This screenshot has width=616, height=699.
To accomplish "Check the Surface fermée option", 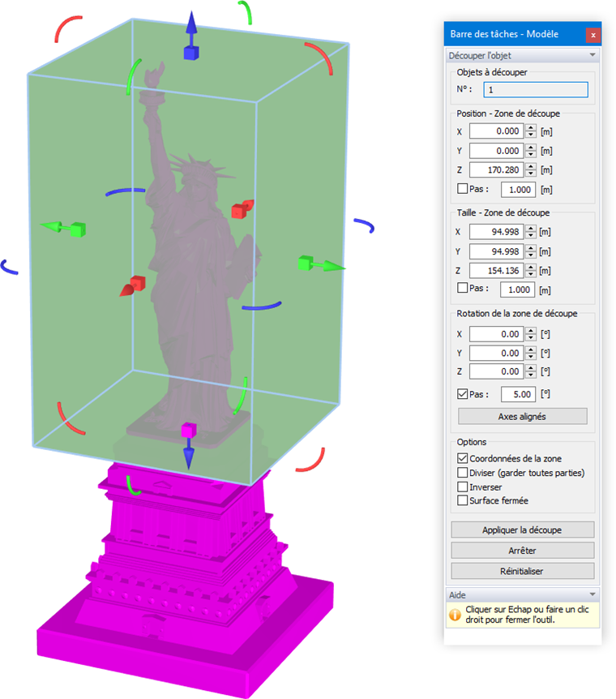I will click(x=462, y=500).
